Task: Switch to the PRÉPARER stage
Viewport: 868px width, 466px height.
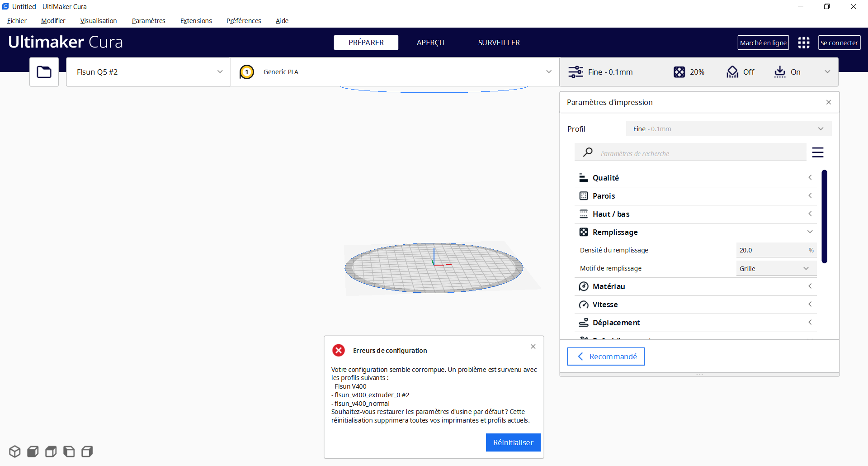Action: [x=366, y=43]
